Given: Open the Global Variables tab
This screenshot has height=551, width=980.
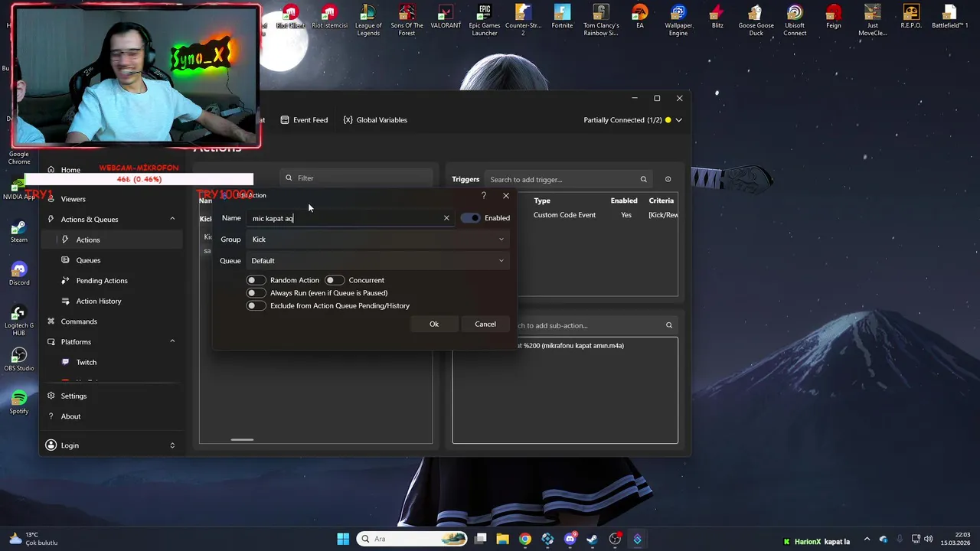Looking at the screenshot, I should click(x=375, y=120).
